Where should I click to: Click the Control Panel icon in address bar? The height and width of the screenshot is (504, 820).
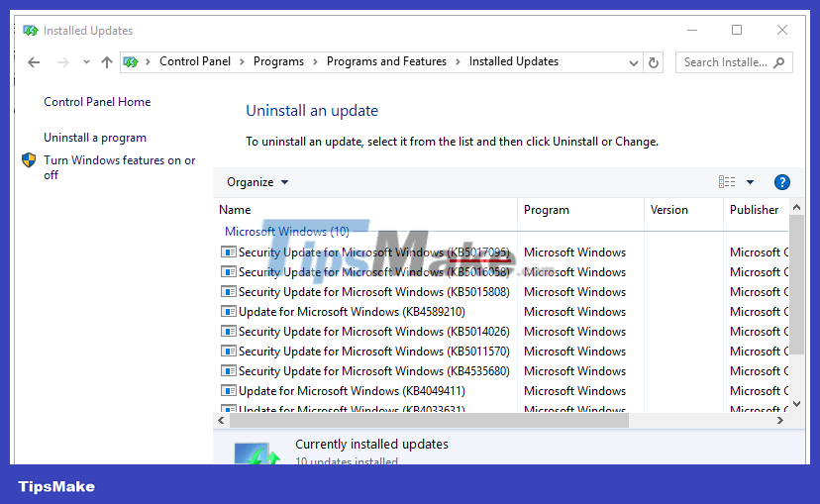[131, 62]
